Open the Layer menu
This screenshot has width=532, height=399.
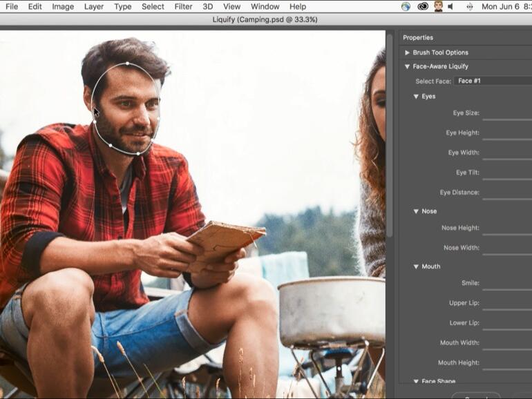(94, 6)
